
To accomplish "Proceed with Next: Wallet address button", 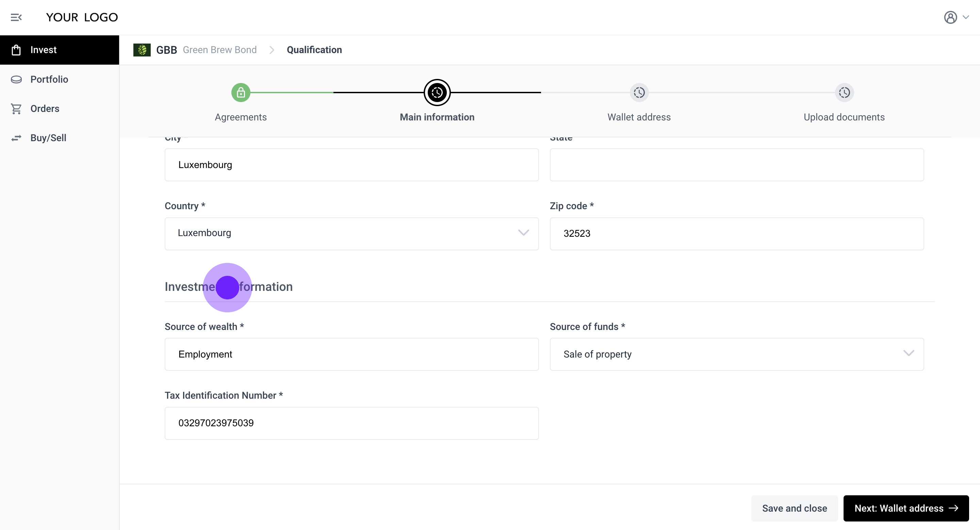I will tap(906, 508).
